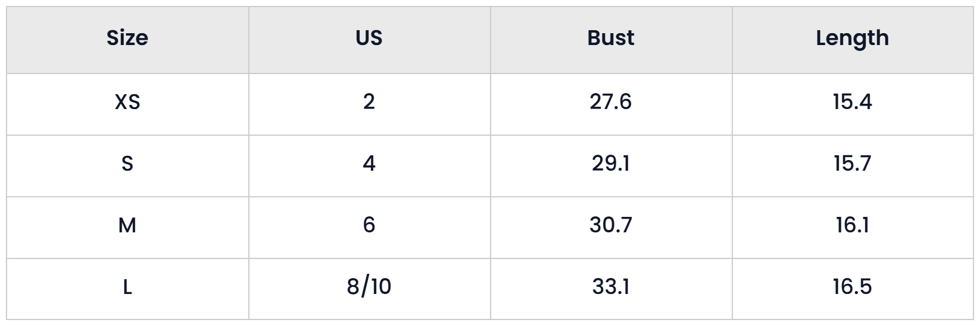
Task: Click length value 16.1
Action: click(x=853, y=227)
